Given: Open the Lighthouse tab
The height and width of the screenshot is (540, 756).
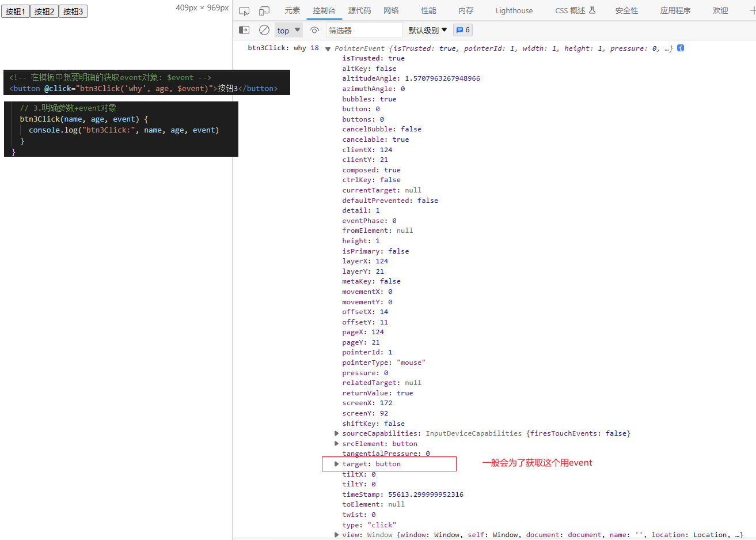Looking at the screenshot, I should pos(514,10).
